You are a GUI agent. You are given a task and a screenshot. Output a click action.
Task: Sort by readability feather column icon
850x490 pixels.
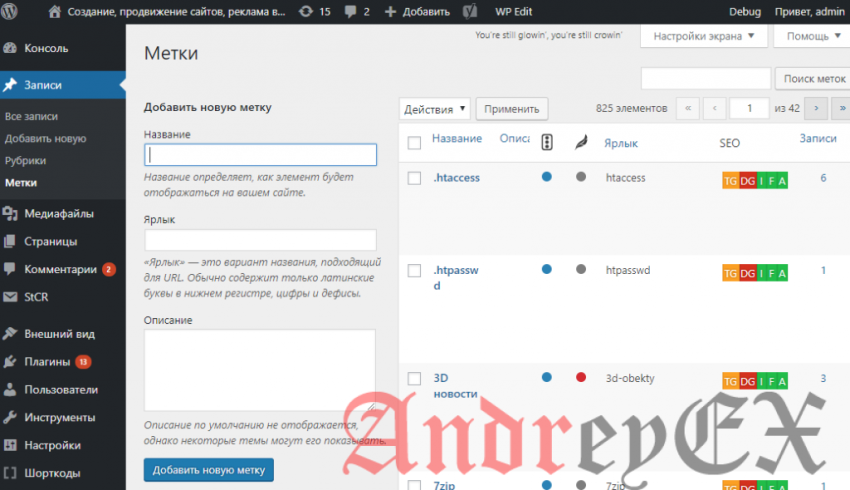pos(581,143)
